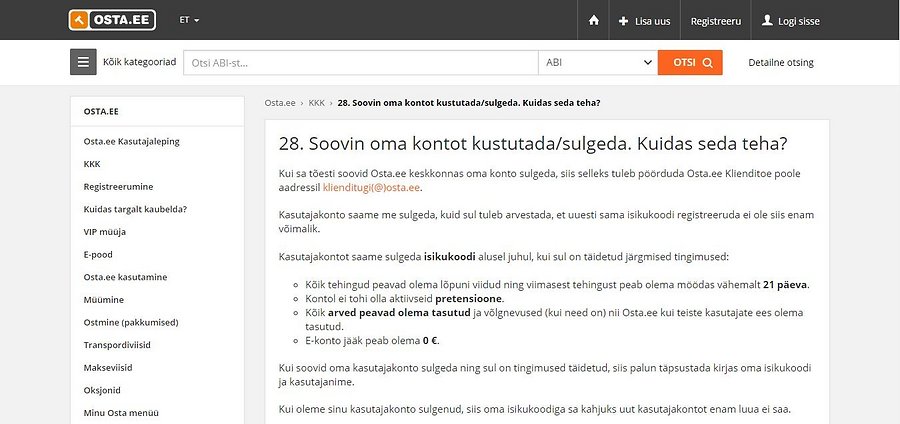This screenshot has height=424, width=900.
Task: Click KKK in the breadcrumb
Action: (317, 103)
